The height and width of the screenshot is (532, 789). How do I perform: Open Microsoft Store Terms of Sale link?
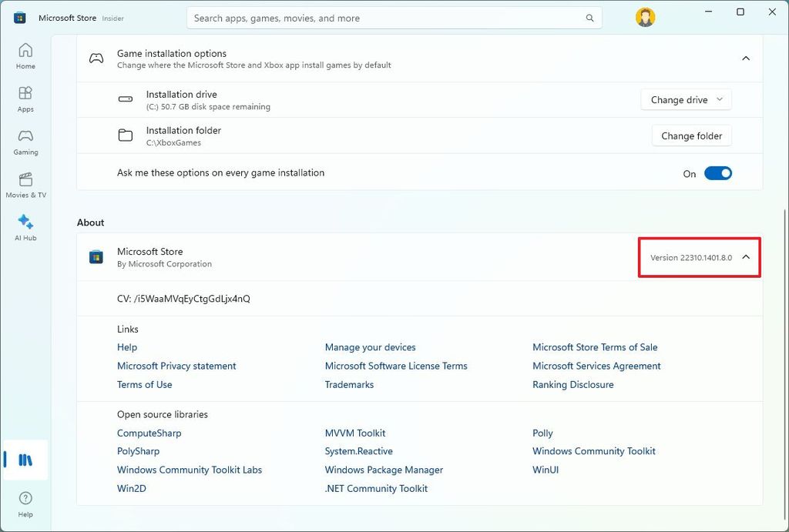[x=595, y=348]
